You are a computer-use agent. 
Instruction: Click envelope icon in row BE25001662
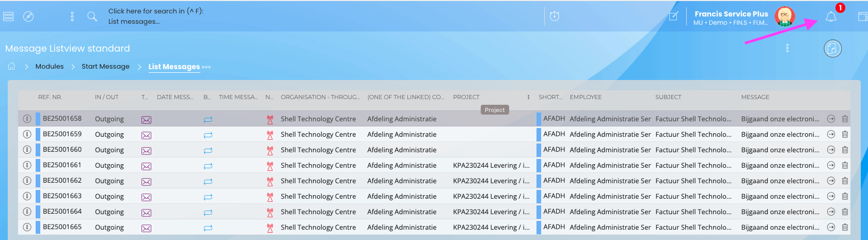point(147,182)
